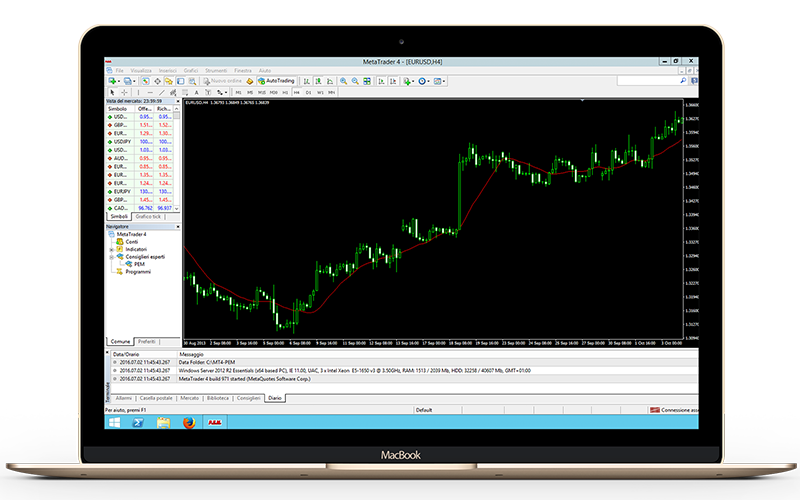Open the Profiles toolbar icon
The width and height of the screenshot is (800, 500).
(128, 81)
